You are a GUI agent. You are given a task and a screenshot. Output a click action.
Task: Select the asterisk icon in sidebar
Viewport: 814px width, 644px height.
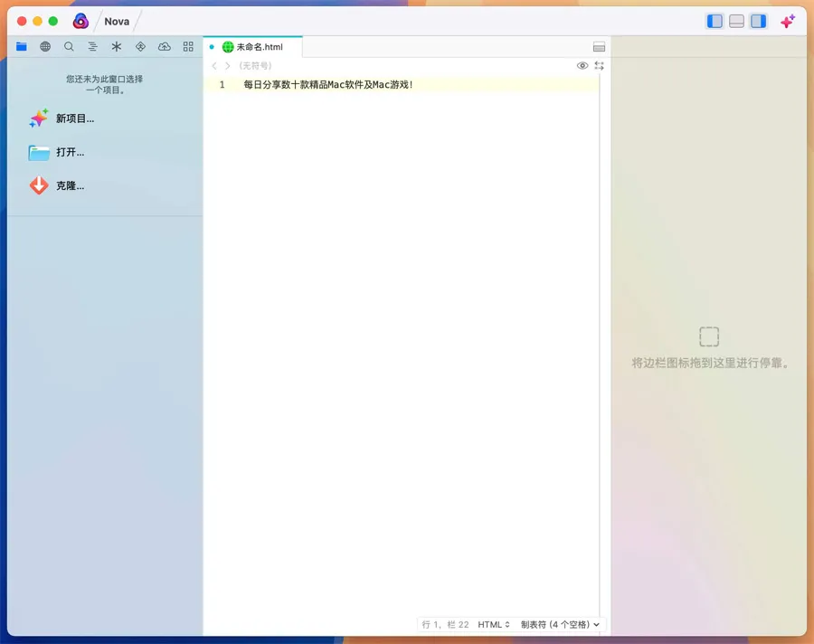(117, 46)
